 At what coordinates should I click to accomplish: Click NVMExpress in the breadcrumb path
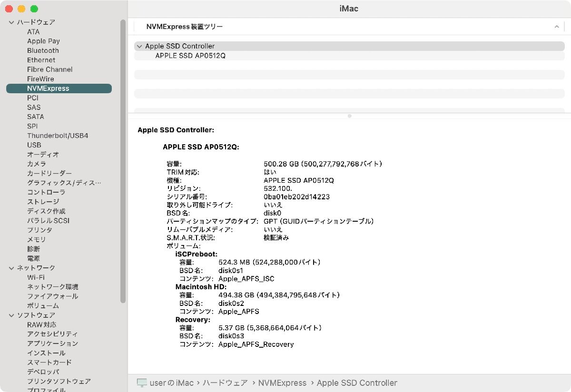(282, 382)
